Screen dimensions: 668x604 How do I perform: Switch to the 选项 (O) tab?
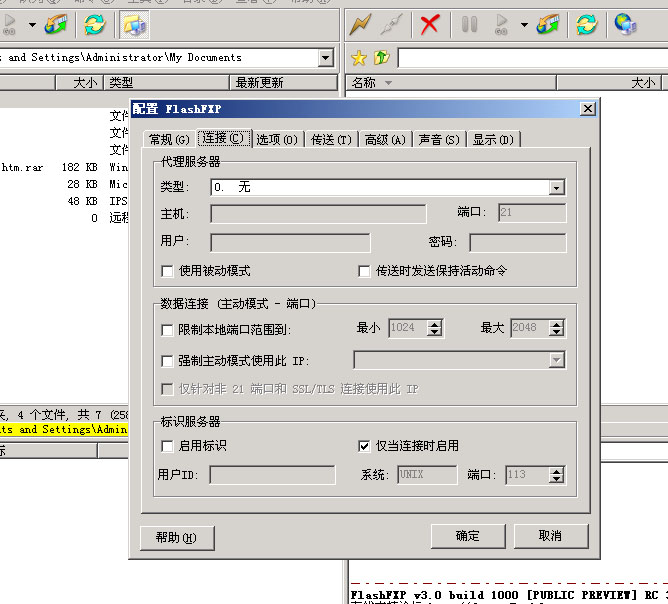click(x=277, y=140)
